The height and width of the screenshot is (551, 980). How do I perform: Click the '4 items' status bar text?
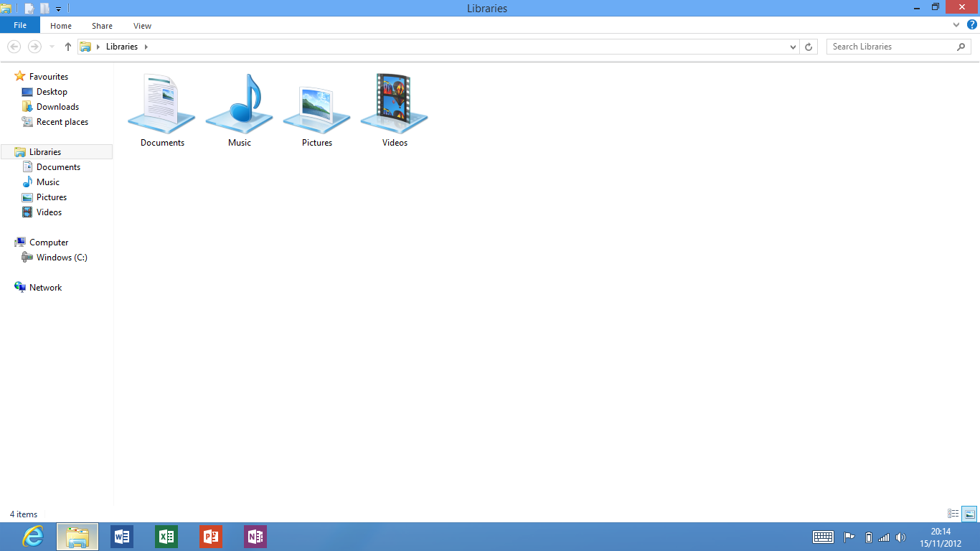click(x=24, y=514)
